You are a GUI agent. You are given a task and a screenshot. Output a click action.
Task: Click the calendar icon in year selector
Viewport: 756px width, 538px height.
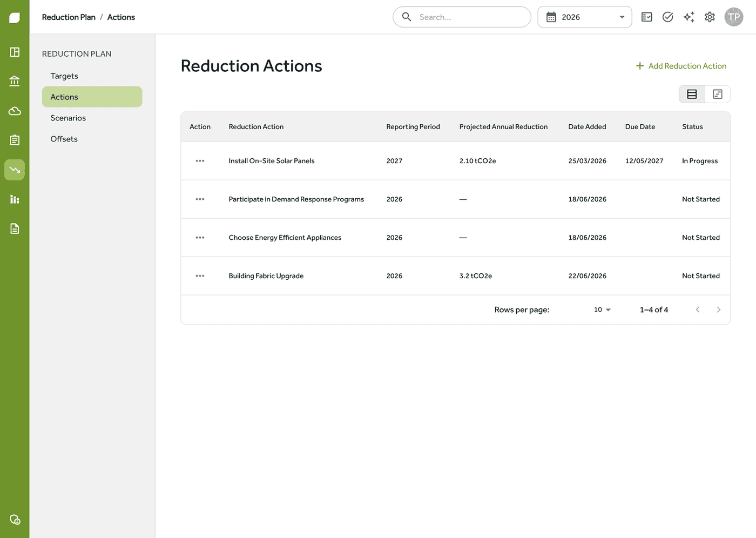551,17
